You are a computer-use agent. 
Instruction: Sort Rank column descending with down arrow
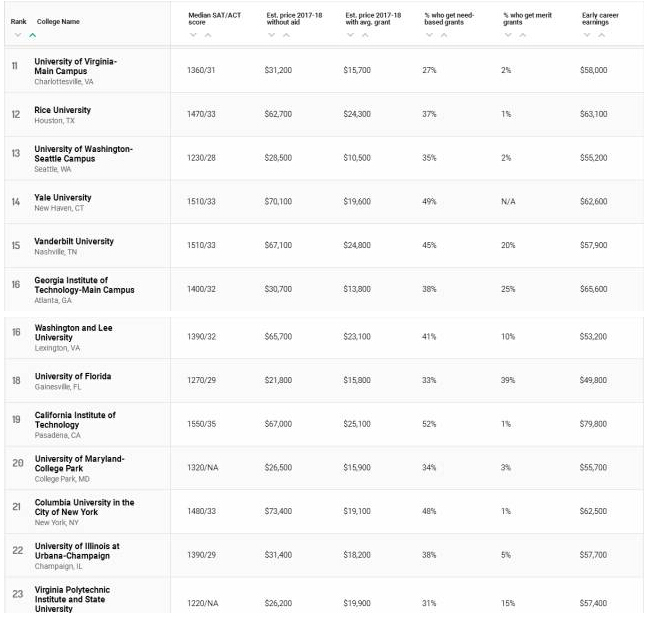[x=18, y=35]
